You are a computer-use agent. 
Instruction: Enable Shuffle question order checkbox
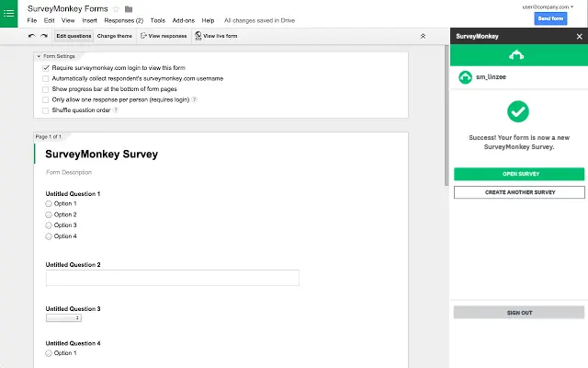pos(45,110)
